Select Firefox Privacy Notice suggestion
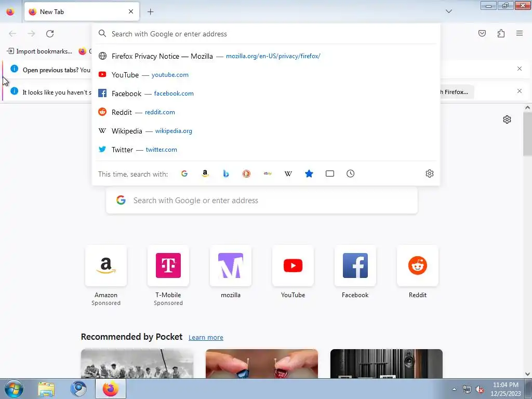 (266, 56)
